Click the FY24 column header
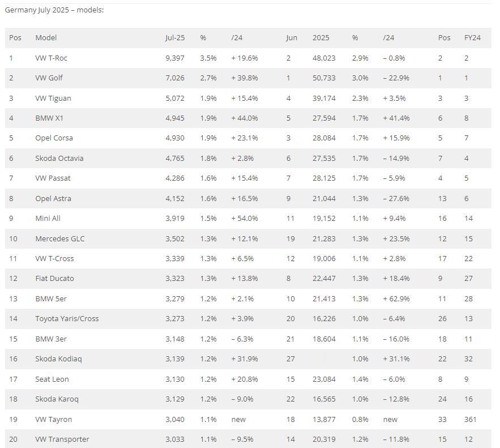Image resolution: width=500 pixels, height=448 pixels. (472, 37)
